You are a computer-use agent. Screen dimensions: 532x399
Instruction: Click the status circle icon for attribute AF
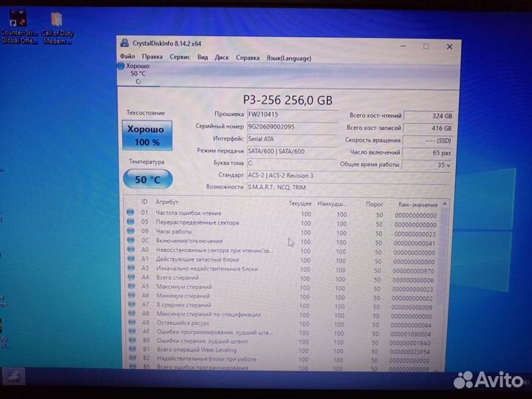(x=132, y=331)
